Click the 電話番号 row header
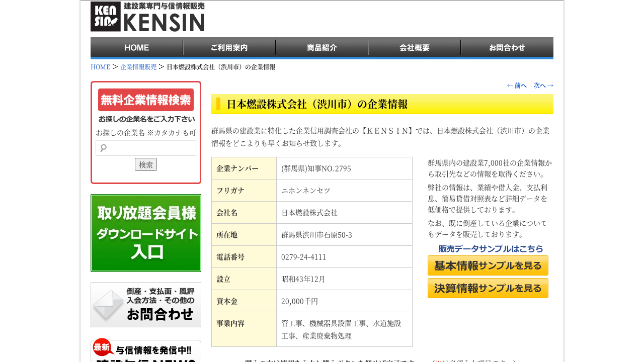 pos(244,257)
